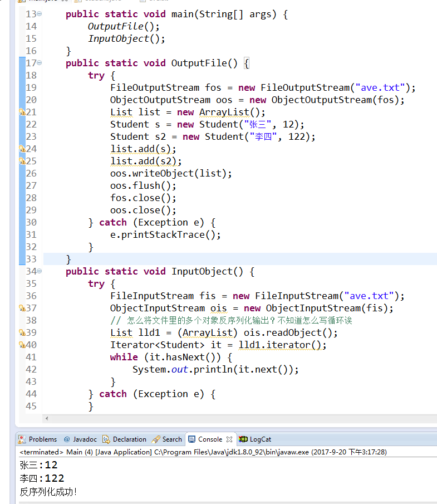Viewport: 437px width, 504px height.
Task: Click line number 33 in the gutter
Action: 31,259
